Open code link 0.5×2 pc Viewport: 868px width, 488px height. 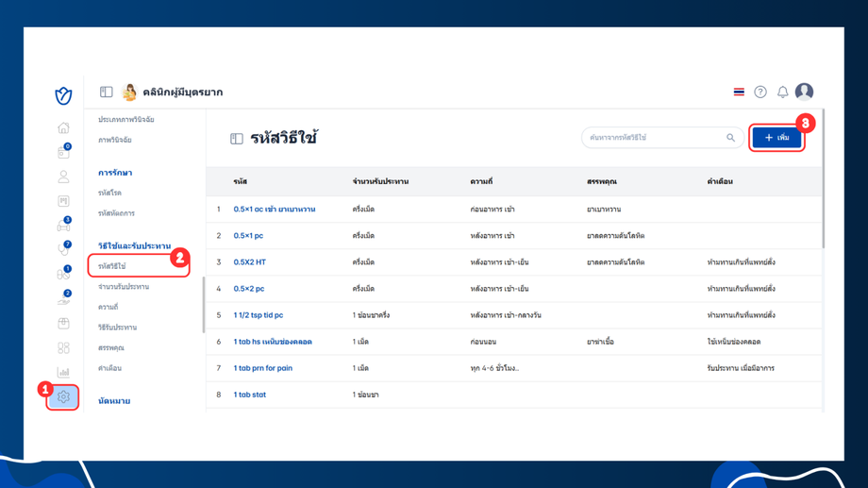(248, 289)
